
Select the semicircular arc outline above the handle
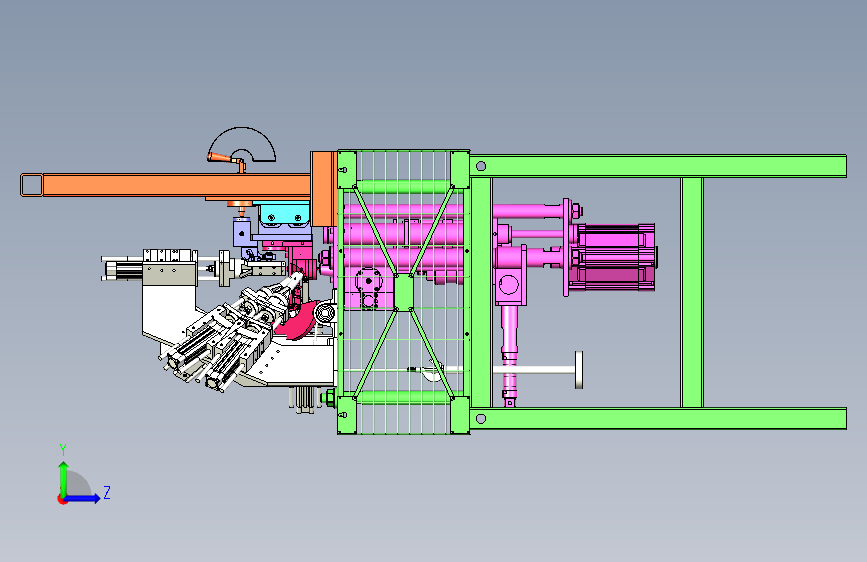(x=242, y=144)
